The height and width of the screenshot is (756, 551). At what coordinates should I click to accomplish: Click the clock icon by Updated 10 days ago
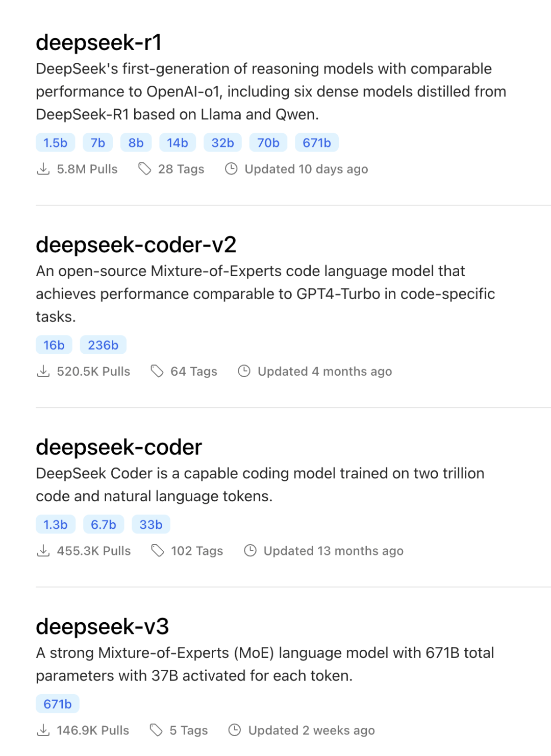point(231,169)
